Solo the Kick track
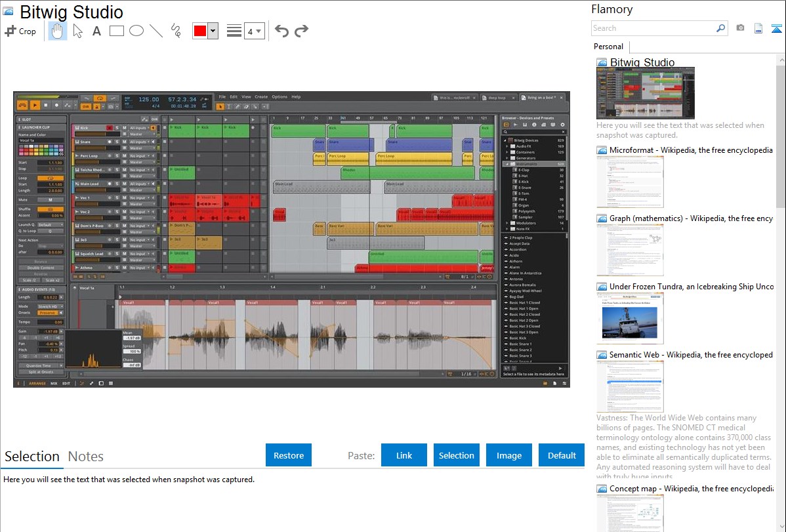Image resolution: width=786 pixels, height=532 pixels. pos(117,128)
